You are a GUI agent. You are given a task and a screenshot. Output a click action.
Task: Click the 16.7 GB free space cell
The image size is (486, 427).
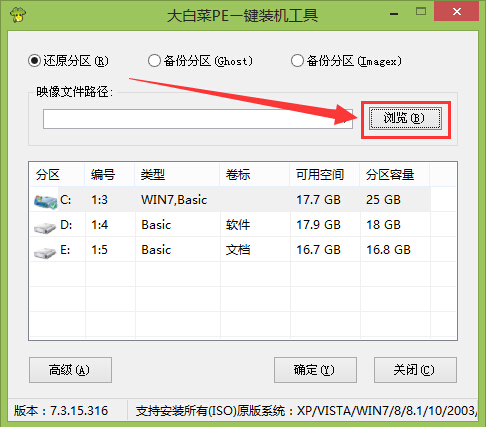(x=318, y=250)
